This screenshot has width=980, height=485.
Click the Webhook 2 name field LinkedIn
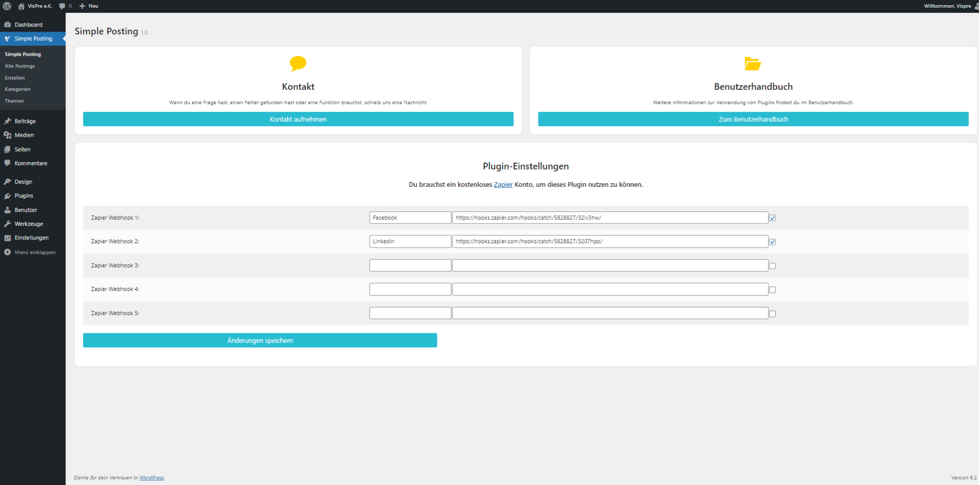point(410,241)
